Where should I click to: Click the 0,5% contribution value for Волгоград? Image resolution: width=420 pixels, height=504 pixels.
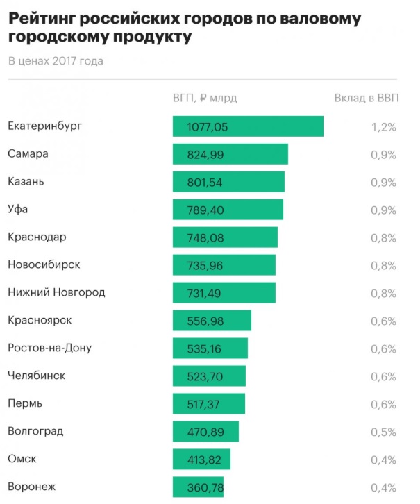[x=383, y=432]
